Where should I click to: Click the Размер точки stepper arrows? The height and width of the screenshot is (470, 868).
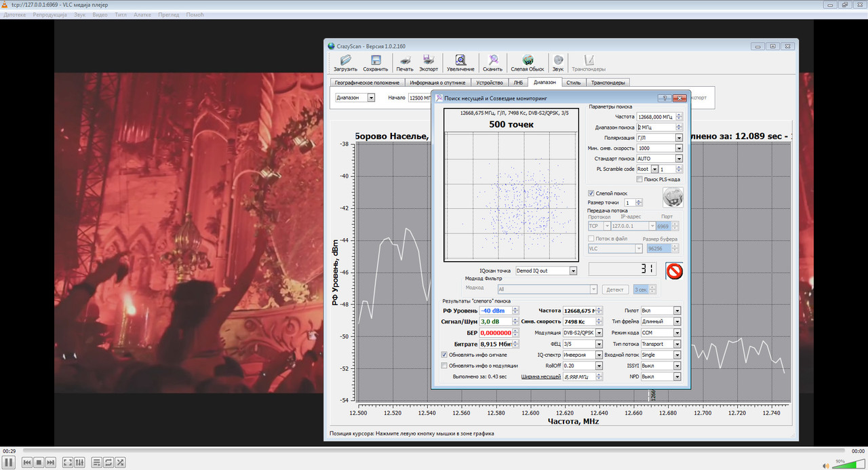[x=639, y=203]
